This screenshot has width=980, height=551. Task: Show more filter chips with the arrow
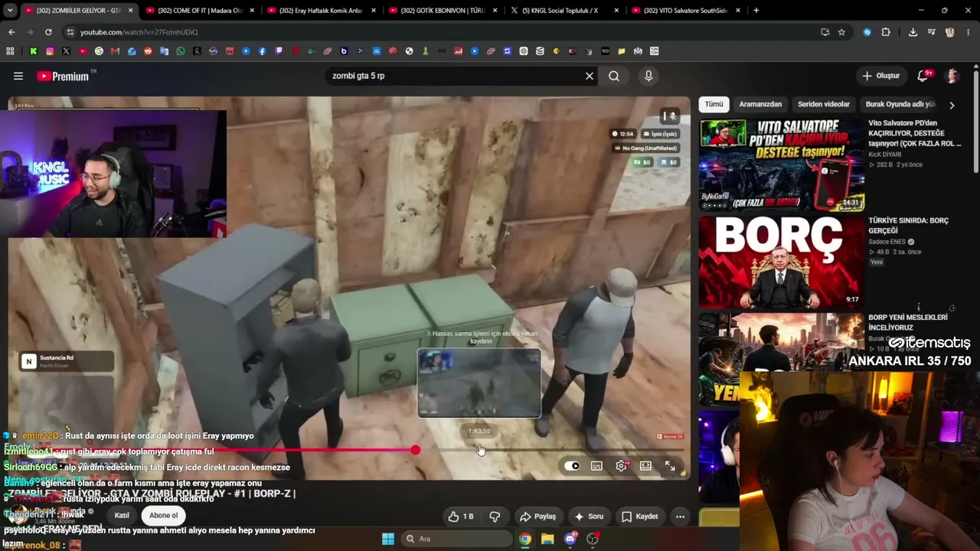(x=952, y=105)
